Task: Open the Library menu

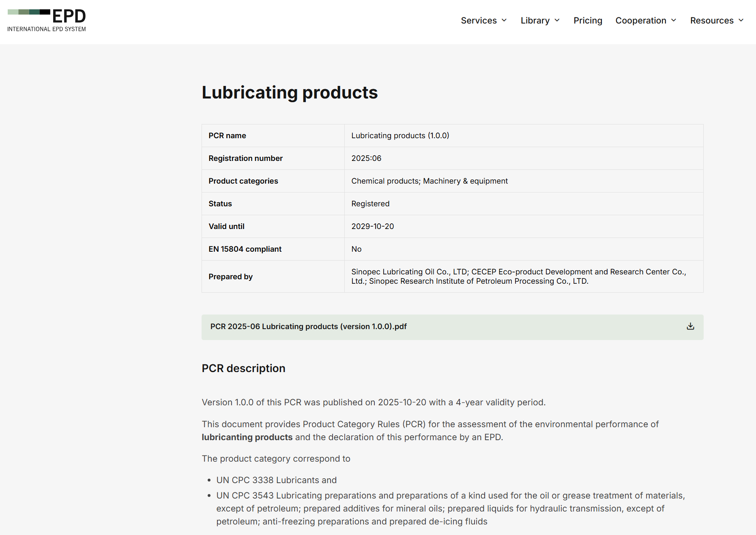Action: (535, 20)
